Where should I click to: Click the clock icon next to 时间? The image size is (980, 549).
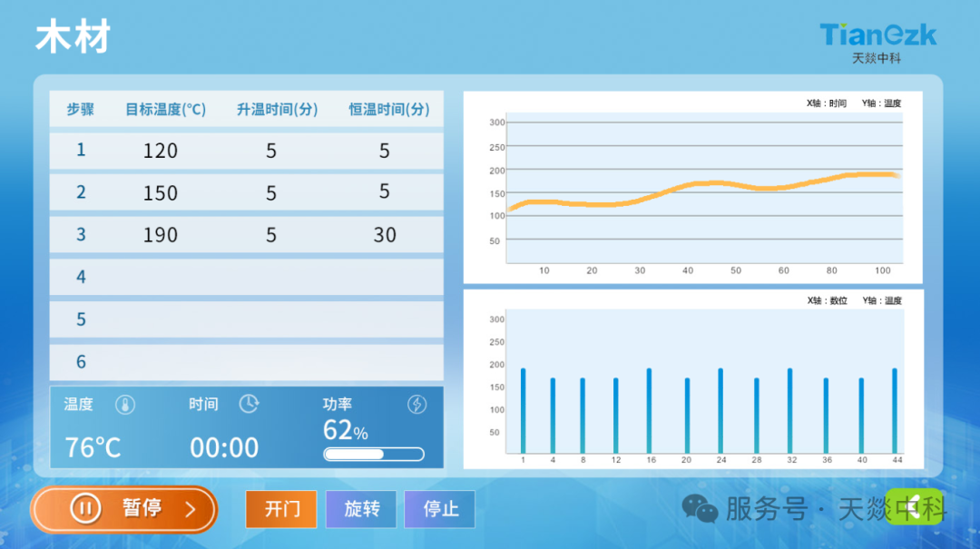click(249, 404)
